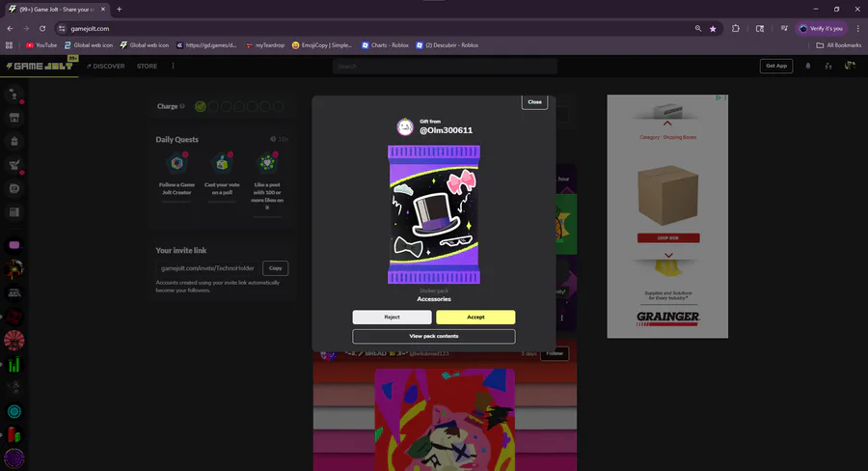The image size is (868, 471).
Task: Open the Follow a Game Jolt Creator quest
Action: point(176,174)
